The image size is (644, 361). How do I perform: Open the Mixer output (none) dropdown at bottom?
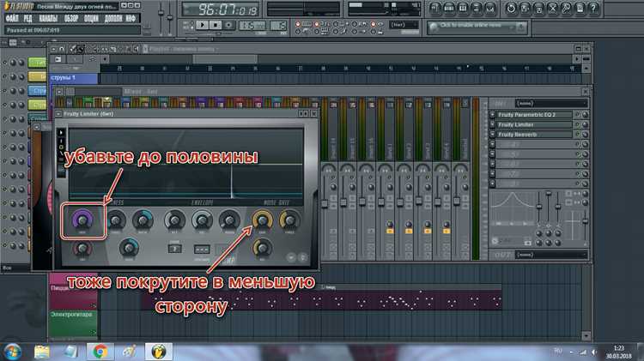[551, 256]
